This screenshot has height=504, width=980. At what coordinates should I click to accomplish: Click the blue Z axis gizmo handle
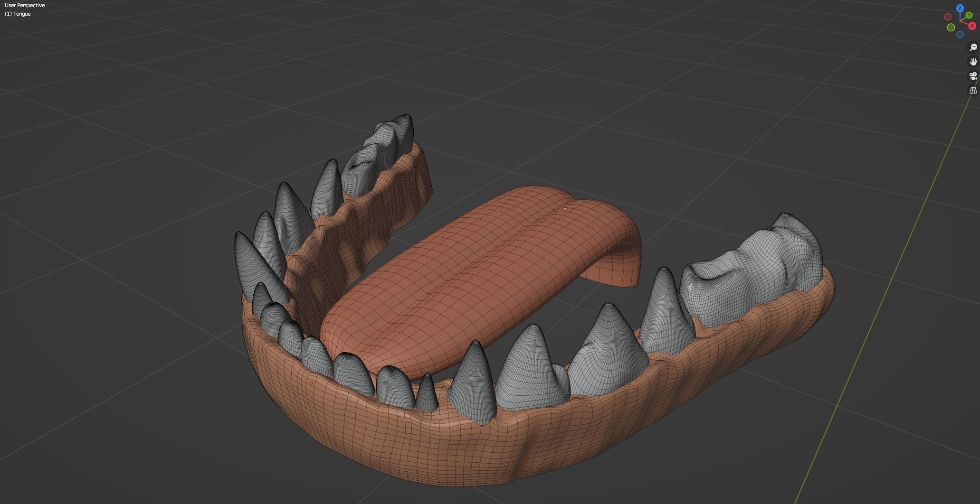pos(960,8)
